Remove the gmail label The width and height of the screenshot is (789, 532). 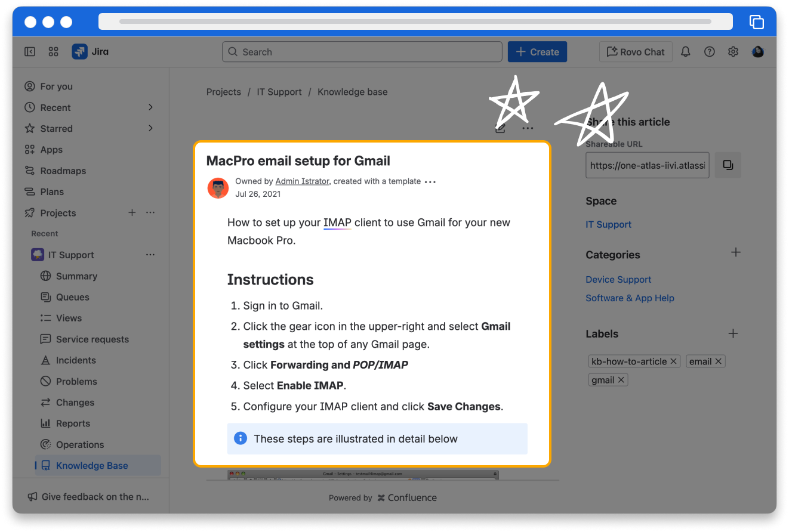pos(621,380)
